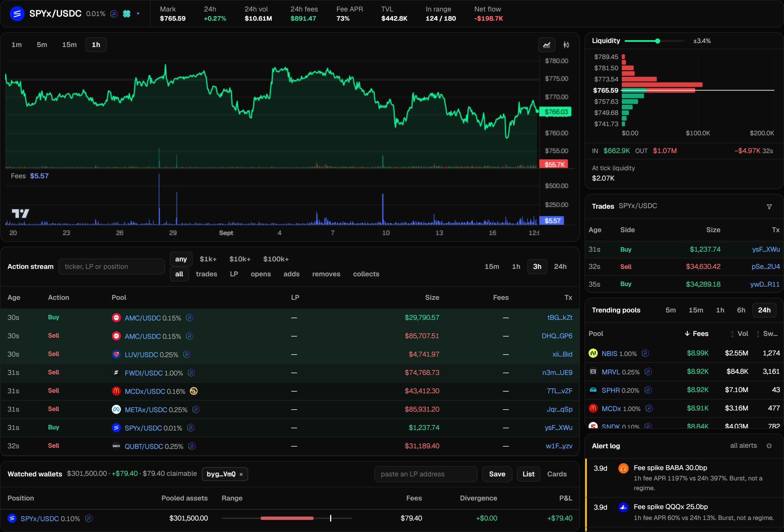Click the green clover icon beside 0.01%
The width and height of the screenshot is (784, 532).
(x=126, y=14)
